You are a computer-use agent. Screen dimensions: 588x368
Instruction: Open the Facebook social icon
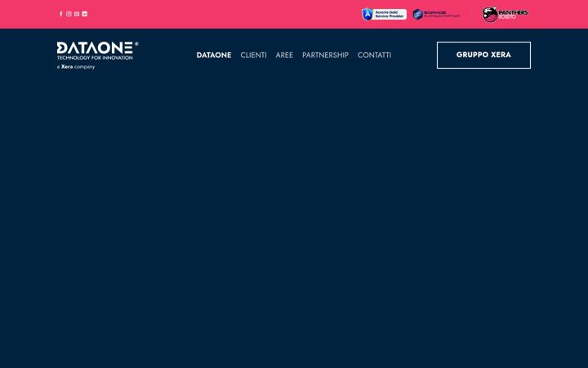point(61,14)
